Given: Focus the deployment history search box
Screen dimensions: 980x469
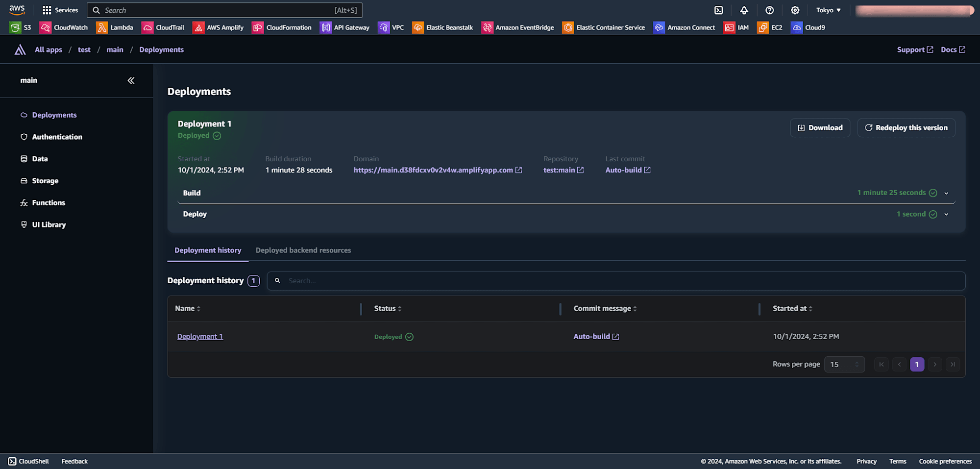Looking at the screenshot, I should coord(616,281).
